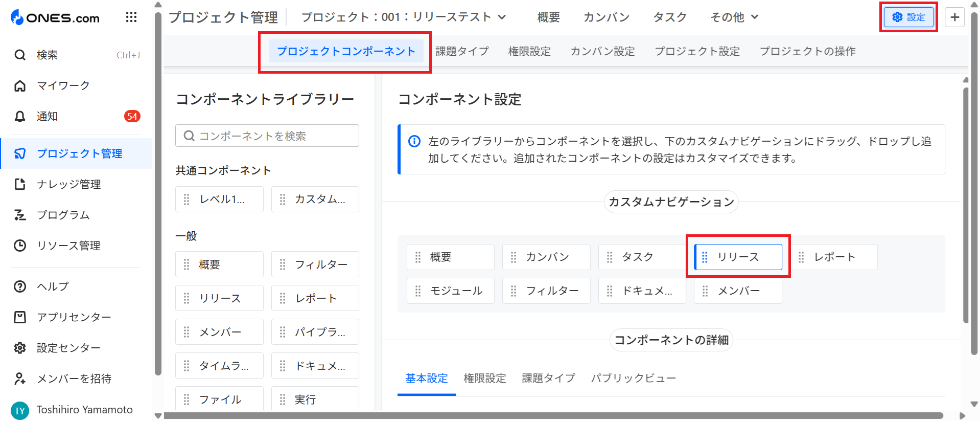Click drag handle of navigation モジュール item

[418, 291]
